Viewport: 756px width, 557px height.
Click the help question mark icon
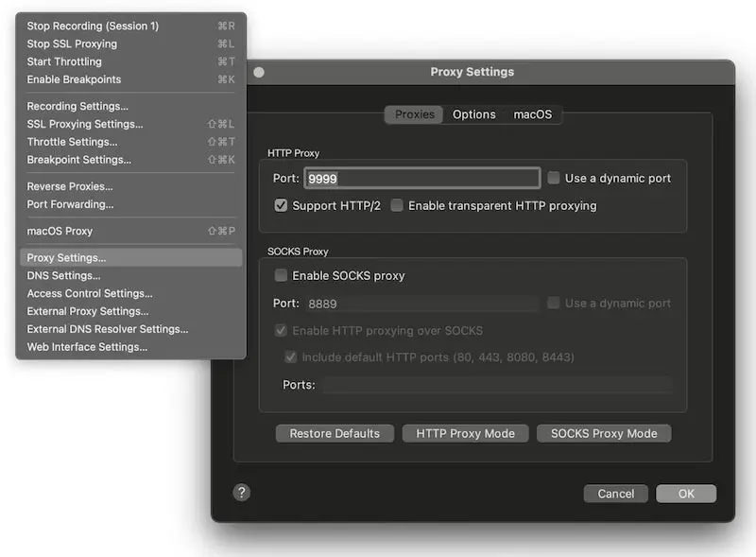click(x=242, y=492)
